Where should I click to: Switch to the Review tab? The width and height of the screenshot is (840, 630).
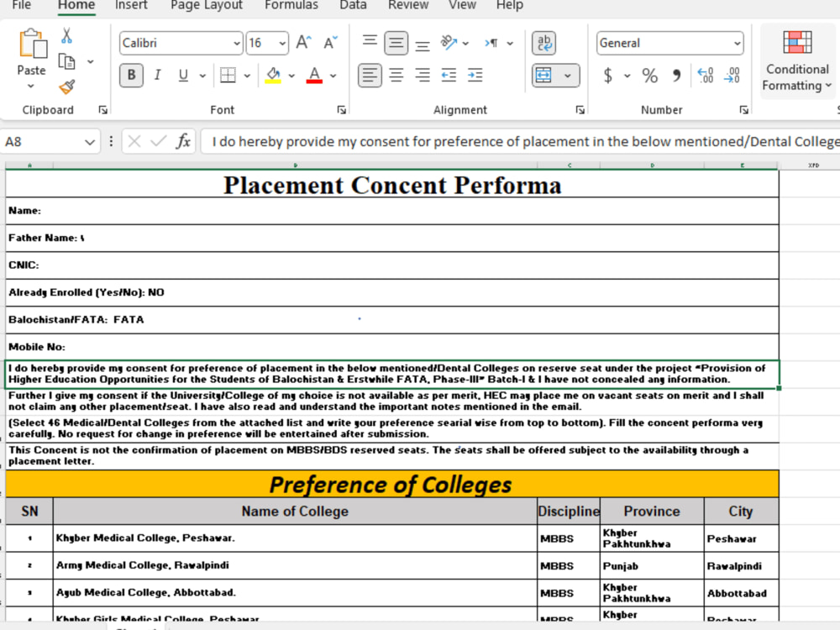pyautogui.click(x=408, y=5)
